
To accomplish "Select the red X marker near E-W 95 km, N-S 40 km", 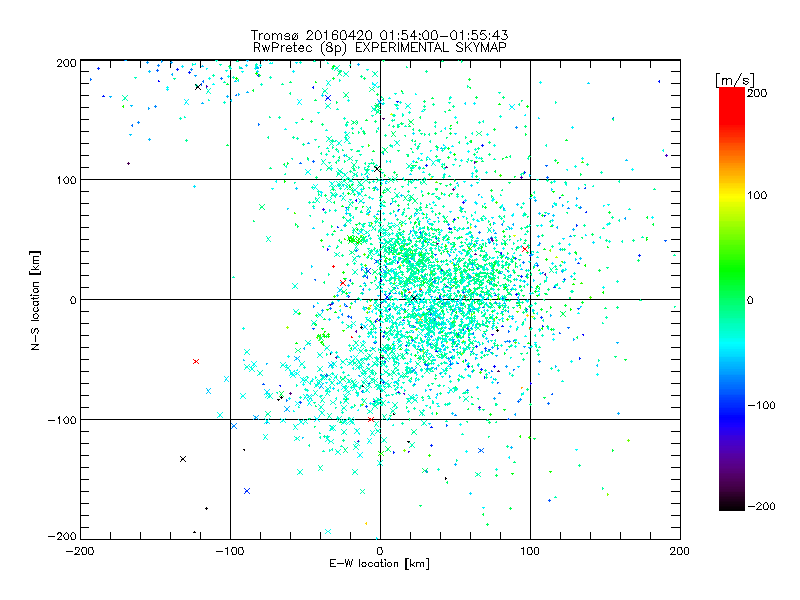I will [525, 248].
